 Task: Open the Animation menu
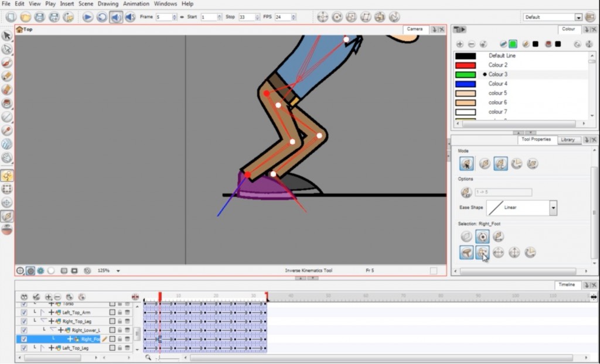(x=136, y=4)
